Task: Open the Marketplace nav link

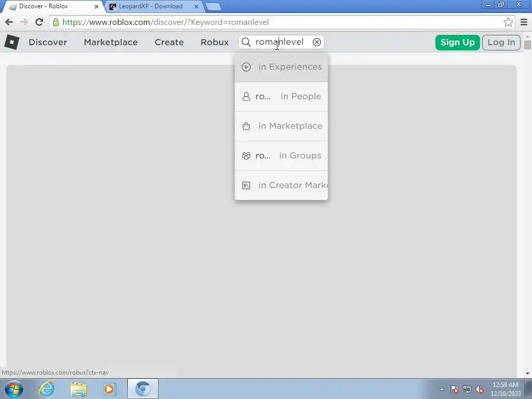Action: pyautogui.click(x=111, y=42)
